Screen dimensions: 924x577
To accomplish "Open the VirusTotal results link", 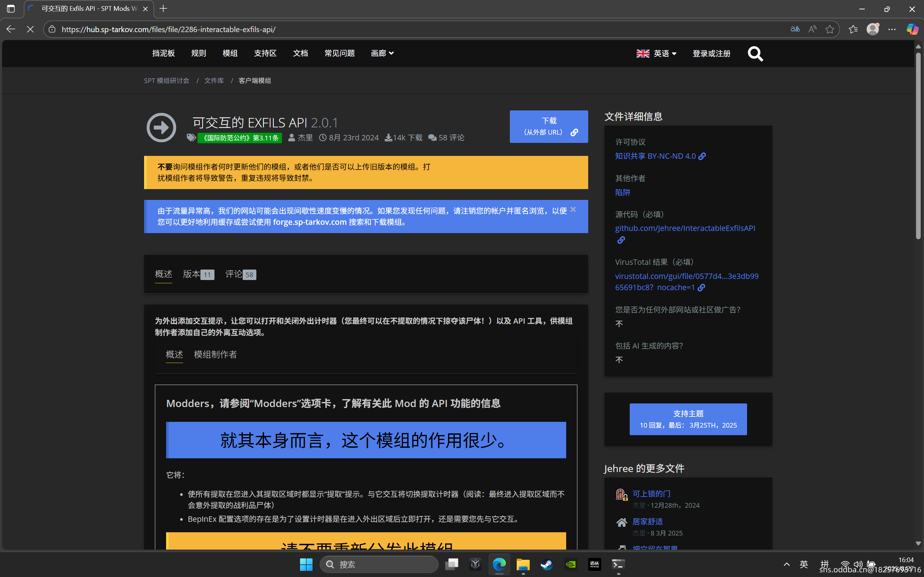I will pyautogui.click(x=686, y=281).
